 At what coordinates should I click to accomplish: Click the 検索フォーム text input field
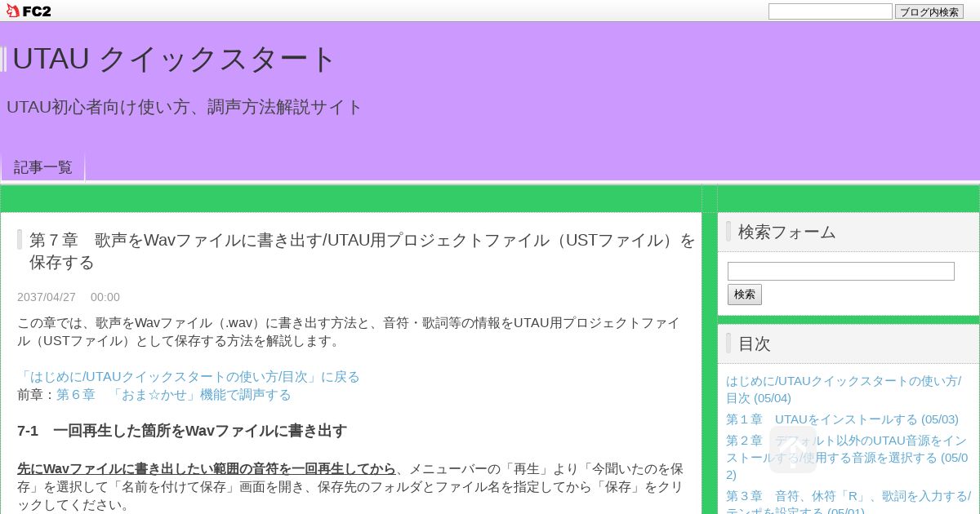[x=841, y=271]
